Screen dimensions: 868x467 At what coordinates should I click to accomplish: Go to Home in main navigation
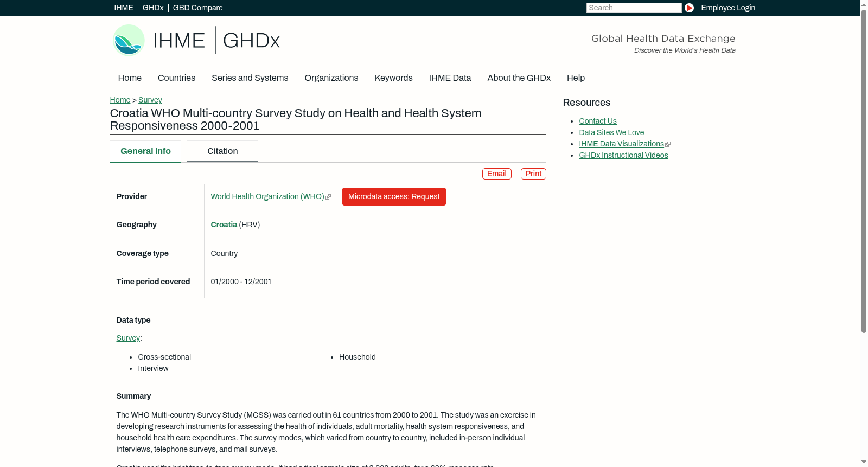click(130, 78)
